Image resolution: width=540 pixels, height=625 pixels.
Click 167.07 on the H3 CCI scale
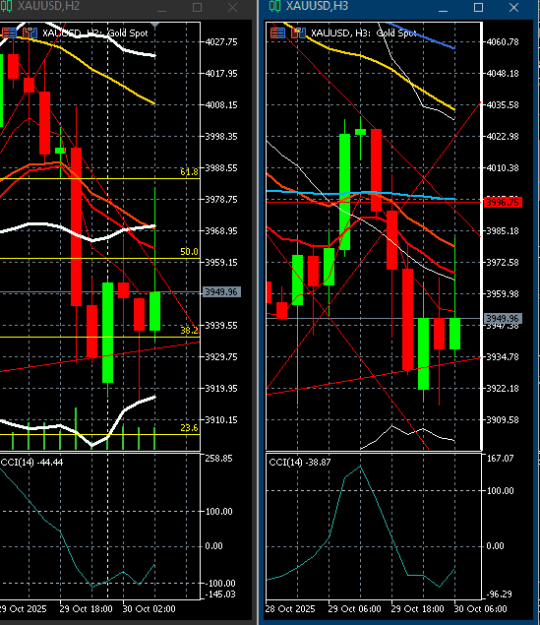[501, 458]
